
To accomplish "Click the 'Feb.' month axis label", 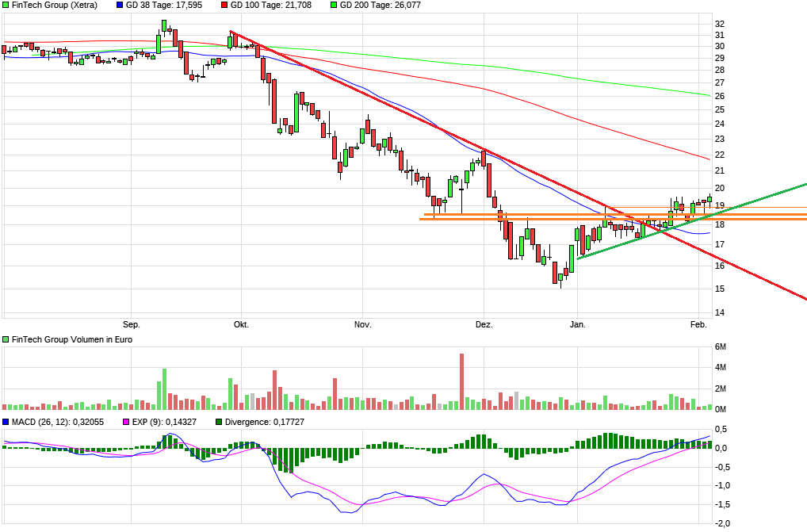I will 698,324.
